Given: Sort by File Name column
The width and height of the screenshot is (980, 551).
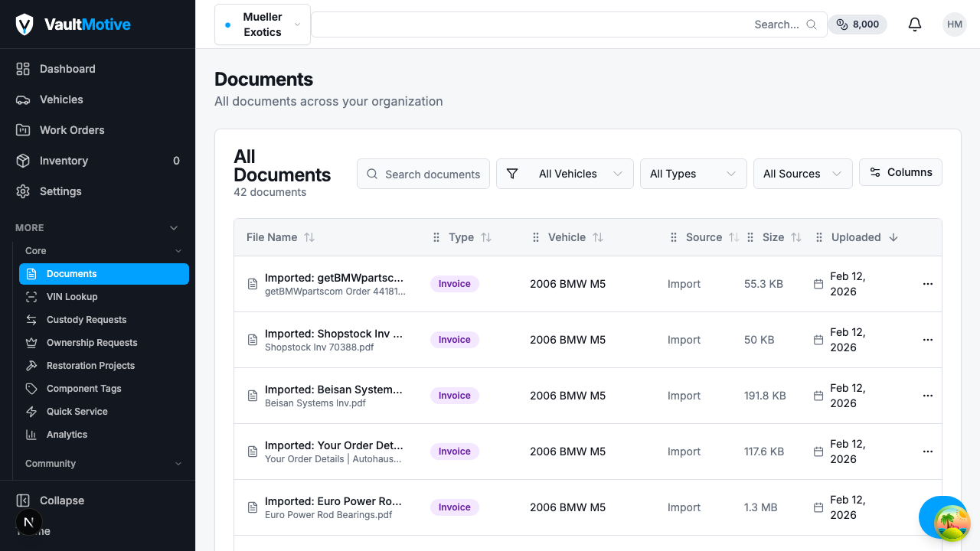Looking at the screenshot, I should [280, 237].
